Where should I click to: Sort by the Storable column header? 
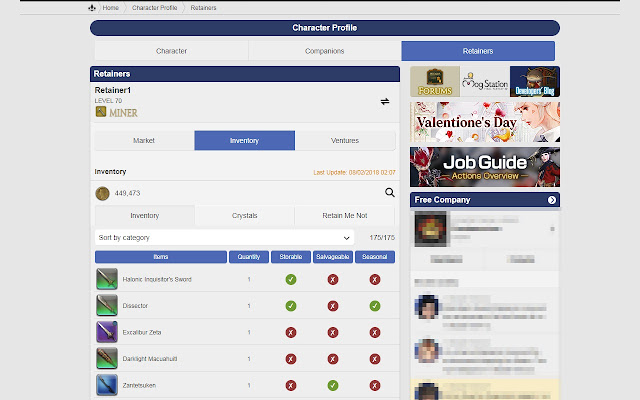pos(291,257)
